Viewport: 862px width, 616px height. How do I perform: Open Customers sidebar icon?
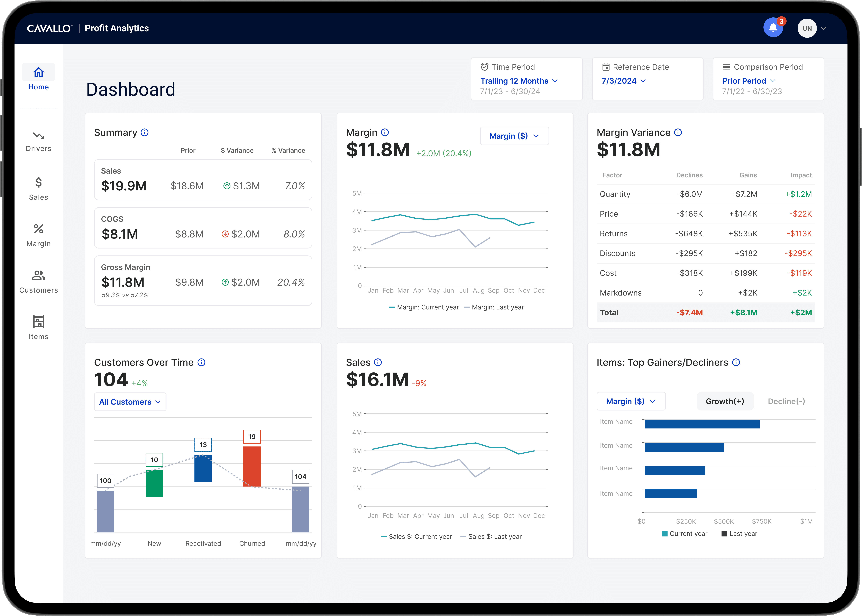pyautogui.click(x=39, y=275)
